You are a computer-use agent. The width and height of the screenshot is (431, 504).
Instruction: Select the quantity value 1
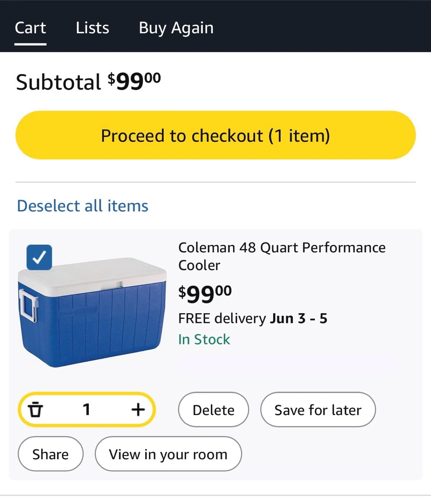point(86,409)
